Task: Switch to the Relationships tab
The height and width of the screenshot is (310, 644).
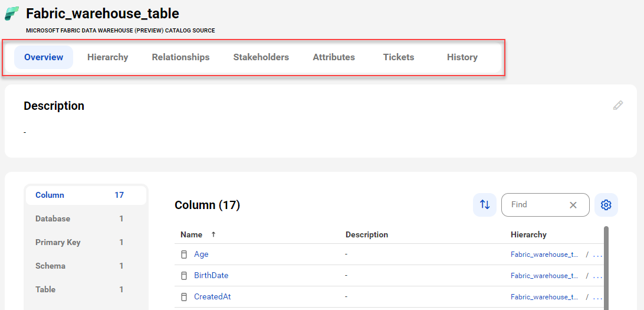Action: pyautogui.click(x=180, y=57)
